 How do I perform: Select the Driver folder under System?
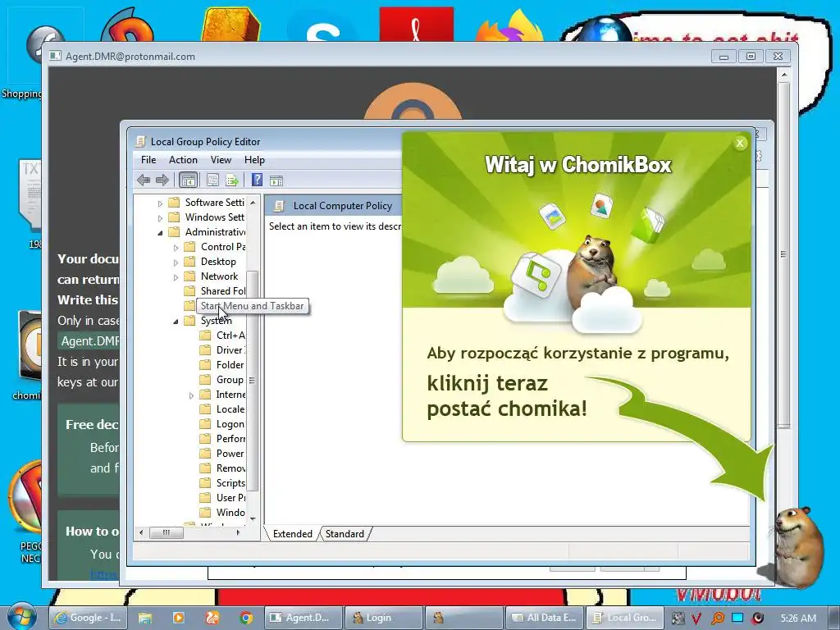pyautogui.click(x=231, y=349)
